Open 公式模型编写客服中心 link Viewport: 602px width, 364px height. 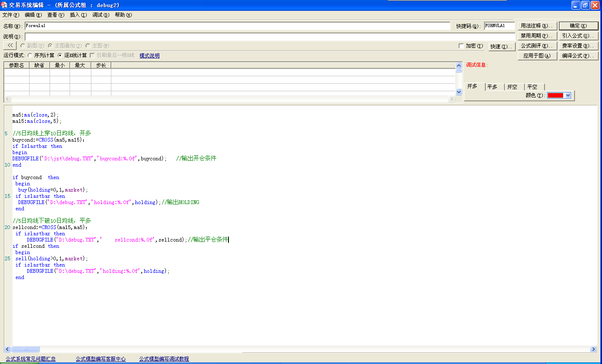[100, 359]
